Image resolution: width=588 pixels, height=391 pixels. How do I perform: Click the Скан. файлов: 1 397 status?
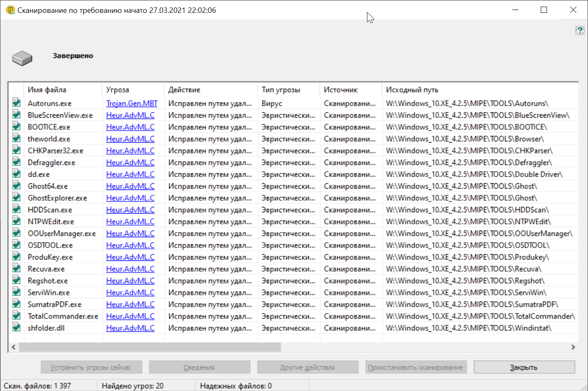pyautogui.click(x=37, y=386)
